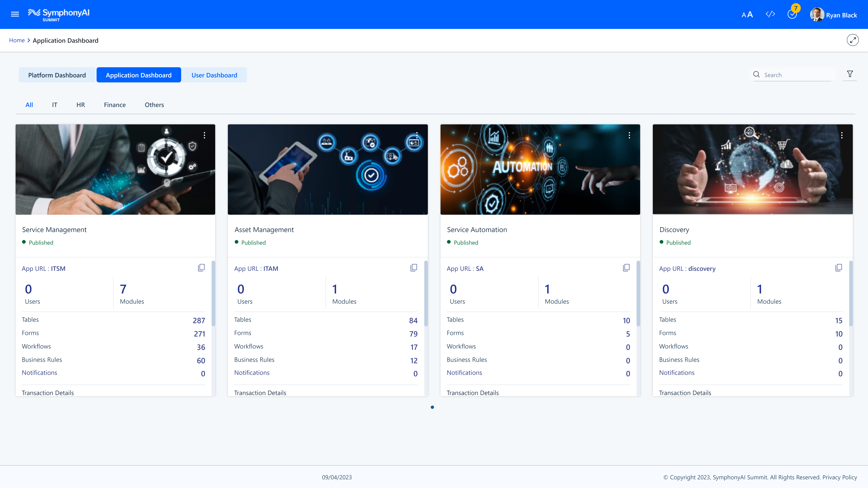Go to Home breadcrumb link
Screen dimensions: 868x488
coord(17,40)
